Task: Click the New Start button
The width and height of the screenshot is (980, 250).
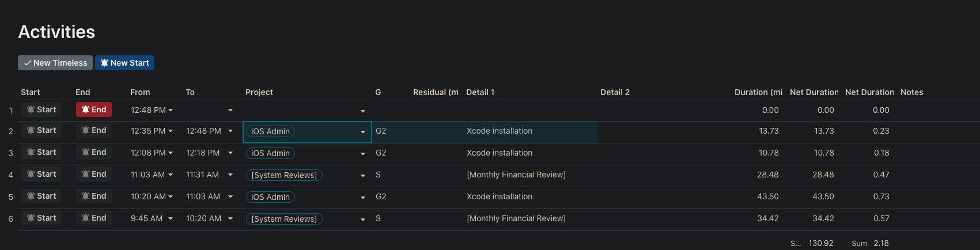Action: coord(124,63)
